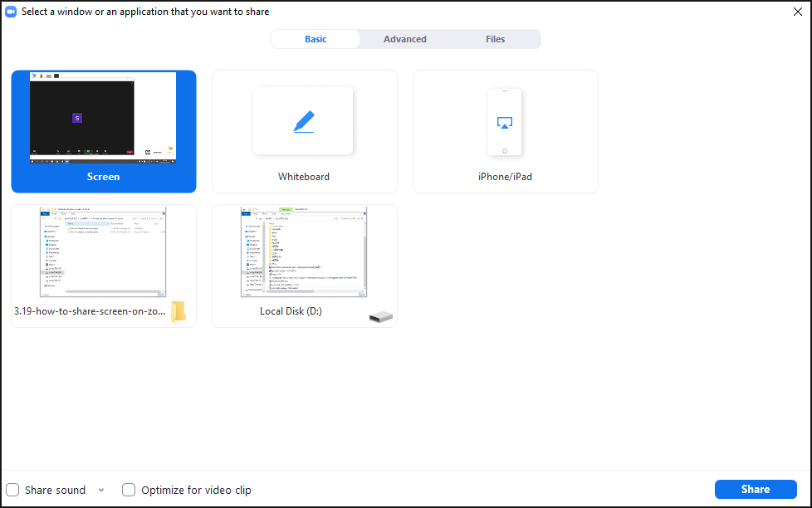Choose the iPhone/iPad AirPlay icon
812x508 pixels.
click(505, 123)
